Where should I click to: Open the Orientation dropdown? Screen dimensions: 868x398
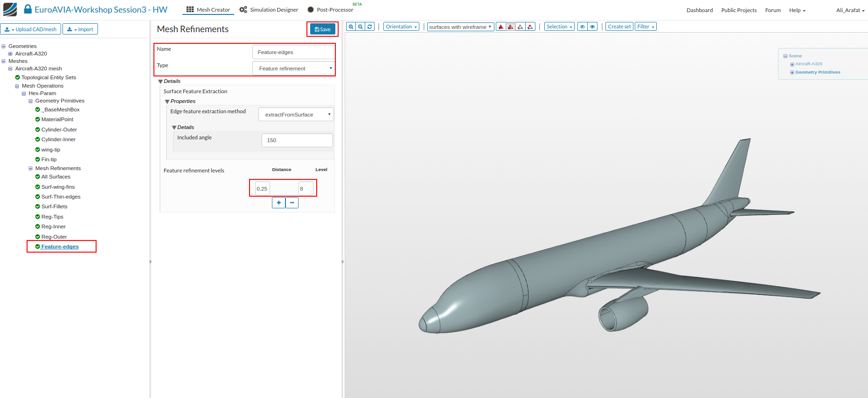pyautogui.click(x=401, y=27)
